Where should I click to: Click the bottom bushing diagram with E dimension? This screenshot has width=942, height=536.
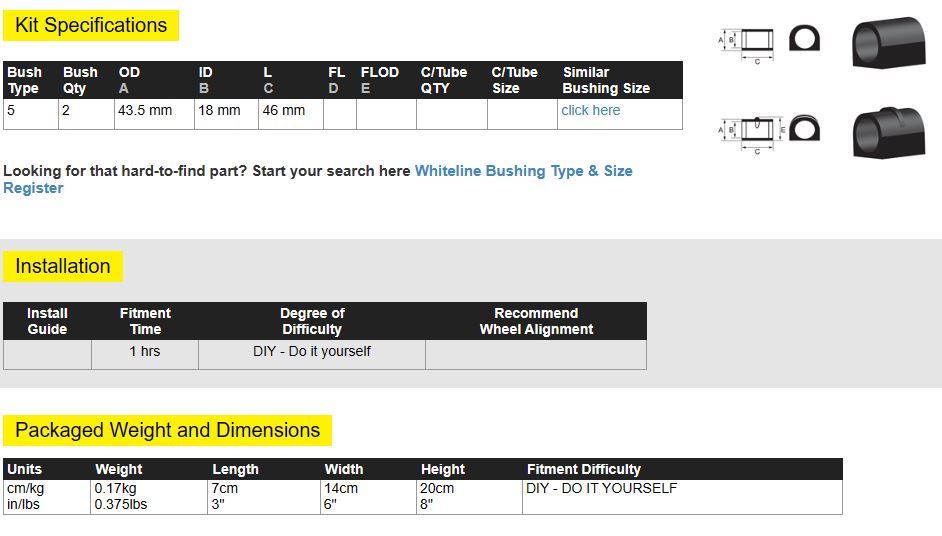pyautogui.click(x=748, y=131)
